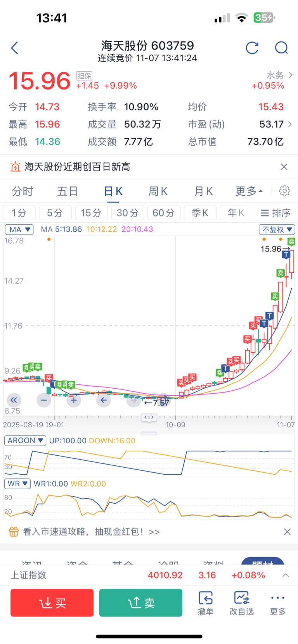Switch to the 五日 tab
298x644 pixels.
pos(68,191)
